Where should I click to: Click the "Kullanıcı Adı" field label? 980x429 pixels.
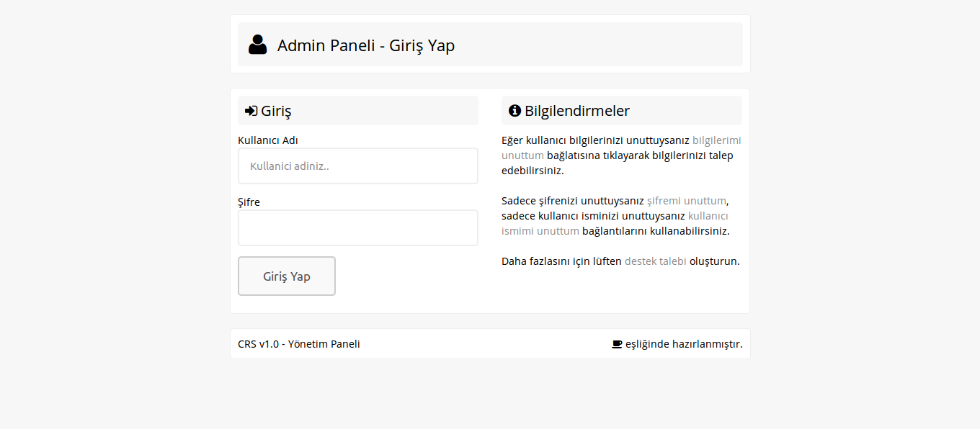click(x=267, y=140)
